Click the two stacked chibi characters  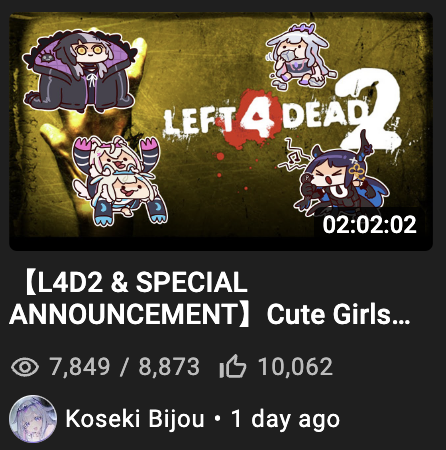[x=119, y=180]
